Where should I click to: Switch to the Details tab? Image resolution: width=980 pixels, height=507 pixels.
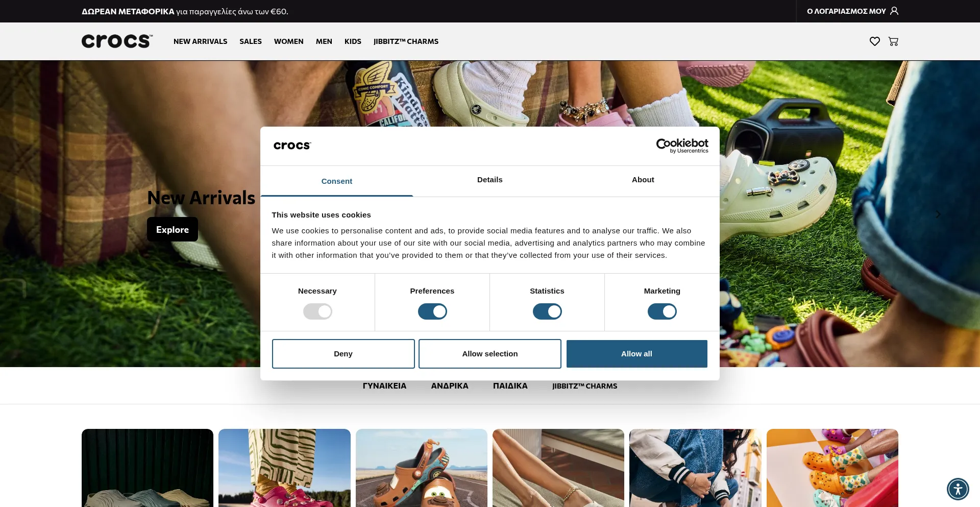point(490,180)
